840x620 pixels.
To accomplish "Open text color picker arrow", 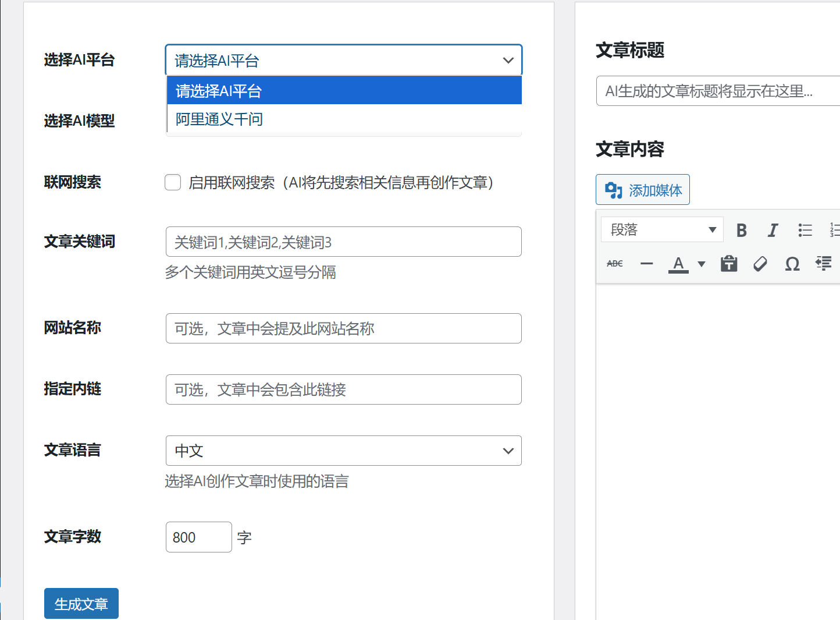I will click(702, 264).
